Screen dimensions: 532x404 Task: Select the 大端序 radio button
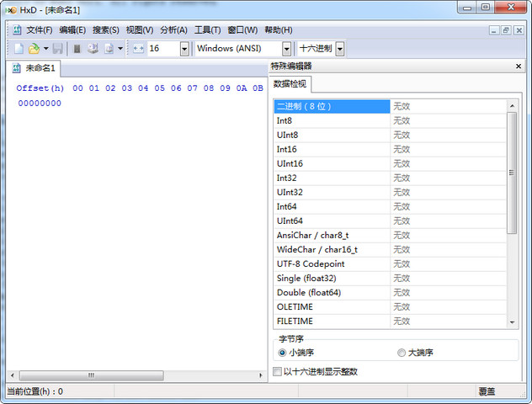pos(401,353)
